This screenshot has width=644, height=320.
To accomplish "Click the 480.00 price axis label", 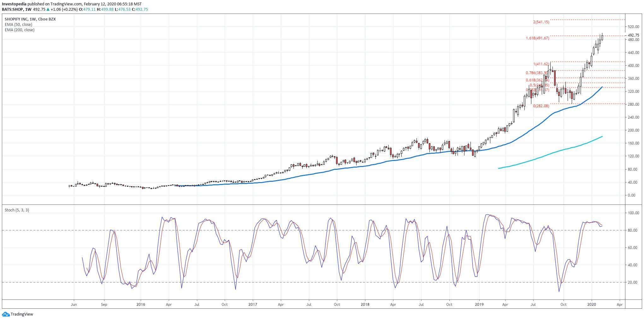I will click(x=634, y=40).
